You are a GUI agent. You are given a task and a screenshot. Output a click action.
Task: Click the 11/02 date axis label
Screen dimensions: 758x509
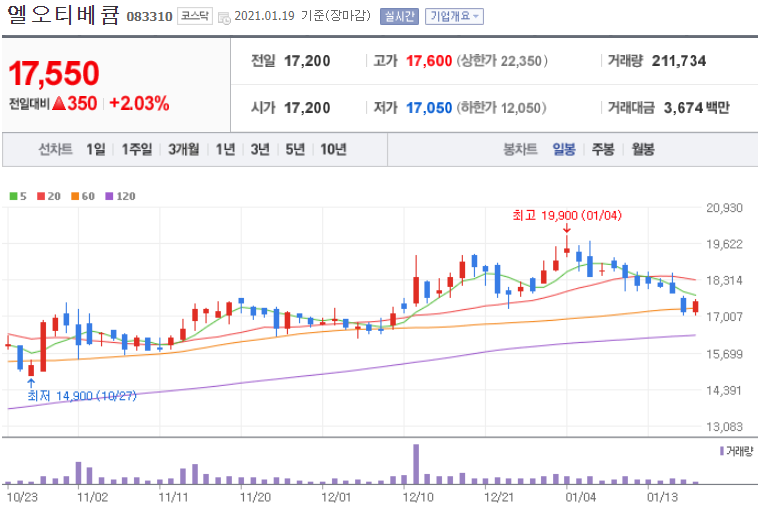(x=92, y=497)
